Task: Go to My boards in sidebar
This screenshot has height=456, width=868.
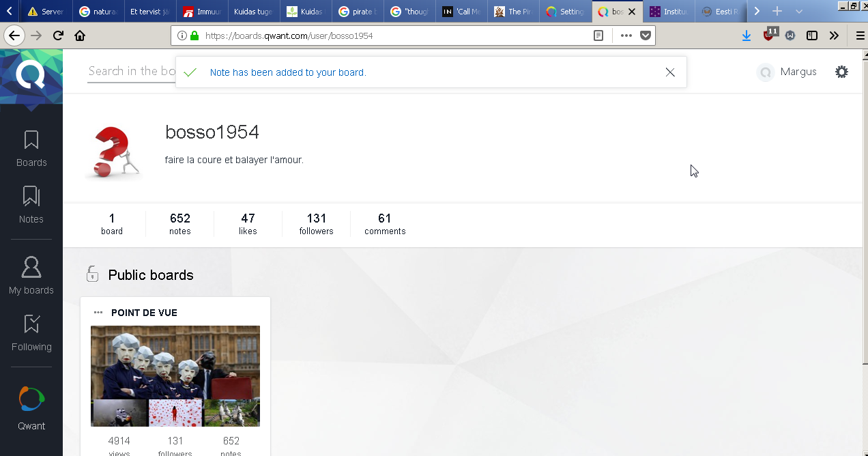Action: [31, 276]
